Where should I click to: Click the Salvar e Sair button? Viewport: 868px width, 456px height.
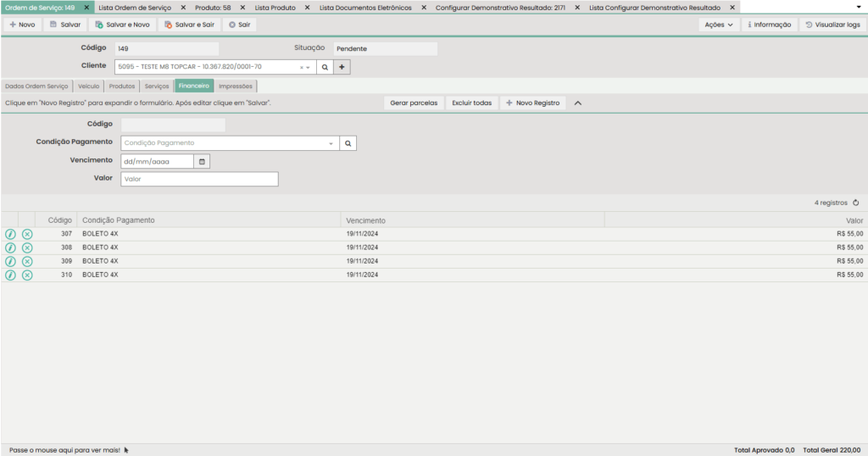point(188,25)
